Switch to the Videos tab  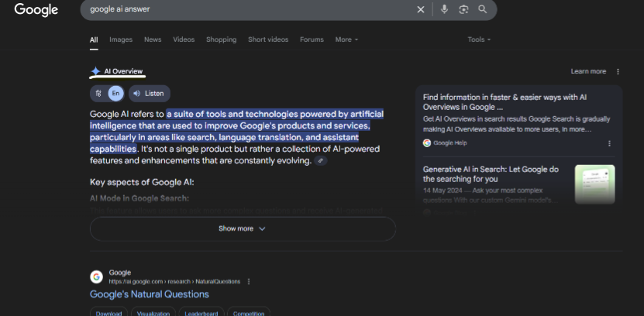click(184, 39)
